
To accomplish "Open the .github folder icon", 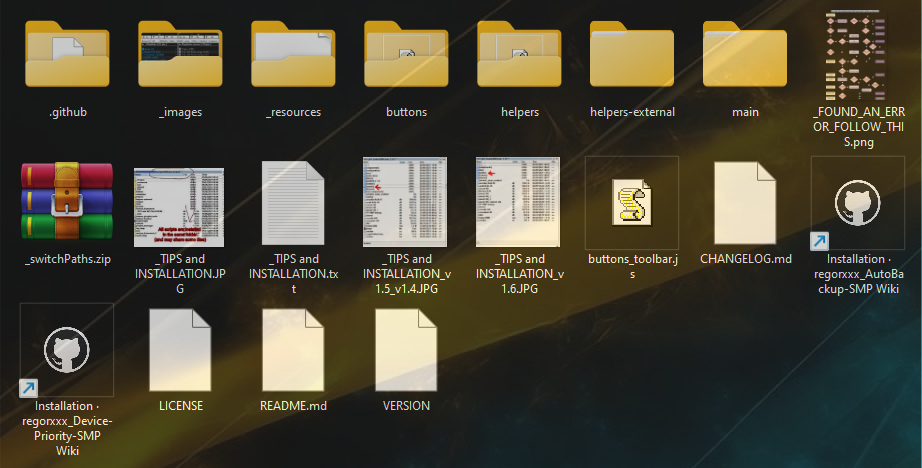I will pyautogui.click(x=67, y=54).
